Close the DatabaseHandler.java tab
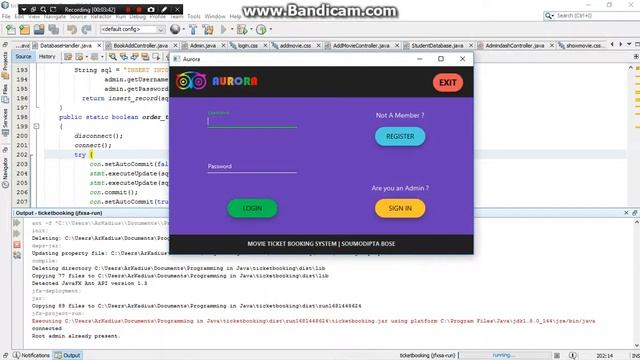640x360 pixels. point(99,45)
